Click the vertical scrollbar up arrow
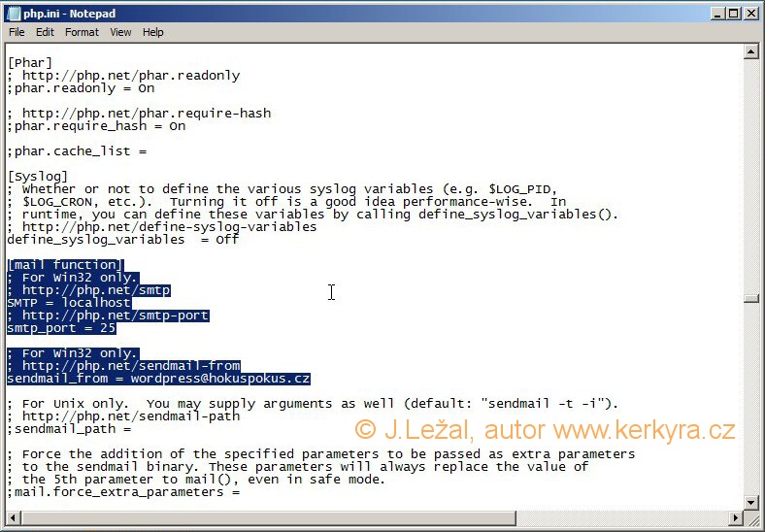This screenshot has height=532, width=765. coord(750,52)
